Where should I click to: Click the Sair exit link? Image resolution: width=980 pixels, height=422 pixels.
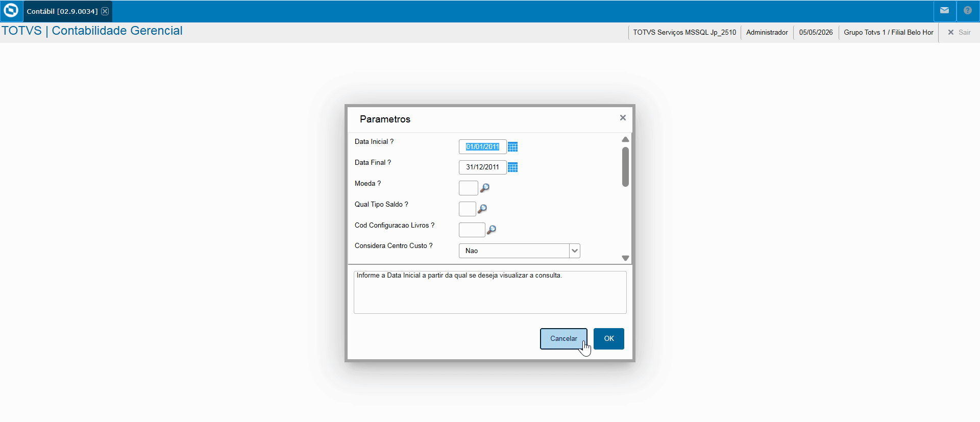pos(959,32)
